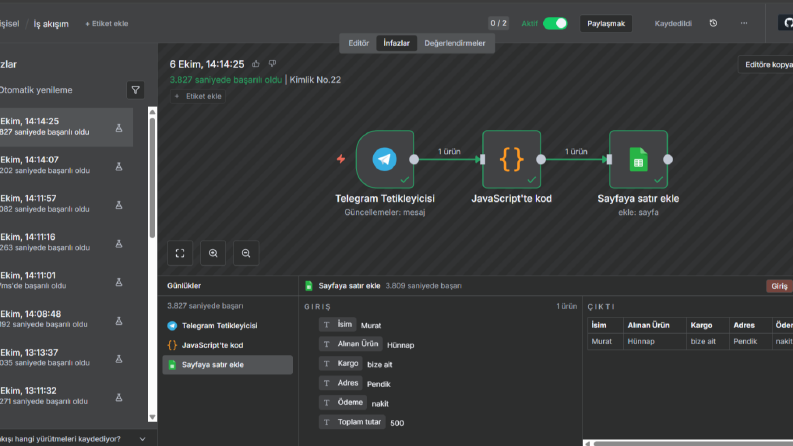Image resolution: width=793 pixels, height=446 pixels.
Task: Add a tag via top Etiket ekle
Action: click(x=107, y=24)
